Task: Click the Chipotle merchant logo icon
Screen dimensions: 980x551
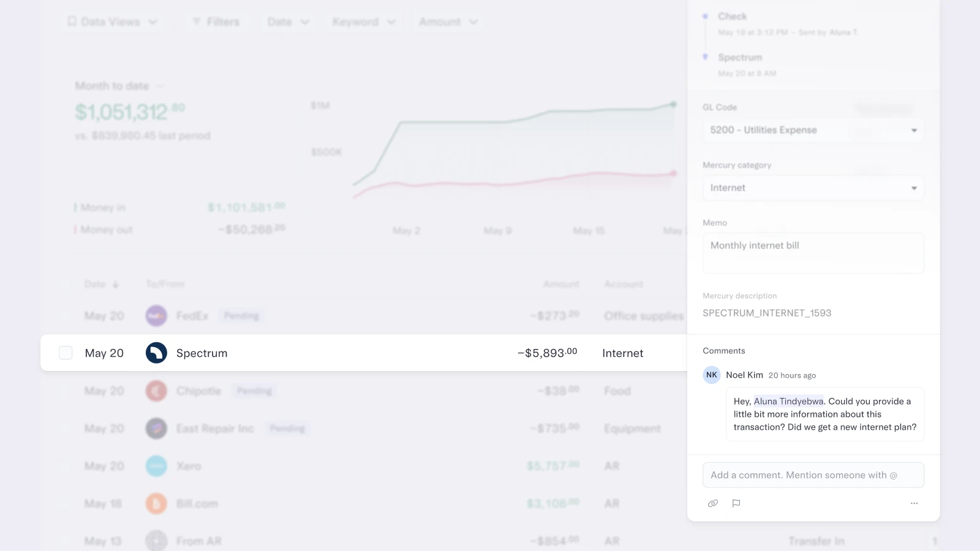Action: click(156, 391)
